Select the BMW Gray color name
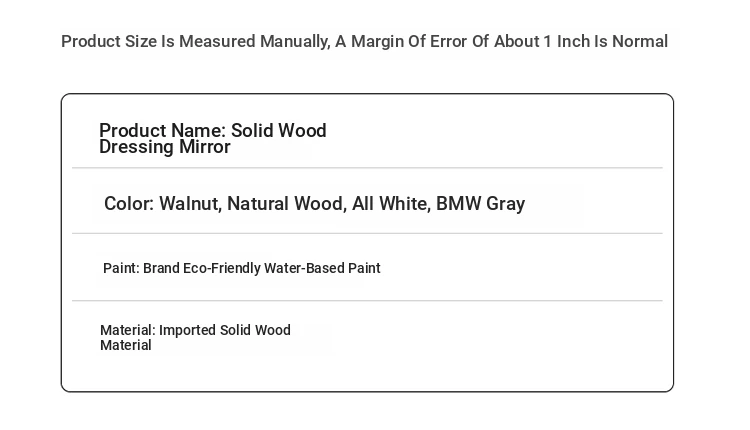The height and width of the screenshot is (430, 750). 481,204
